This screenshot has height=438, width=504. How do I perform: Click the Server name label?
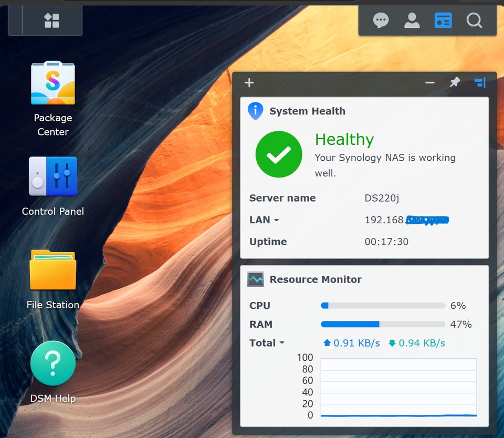click(282, 198)
